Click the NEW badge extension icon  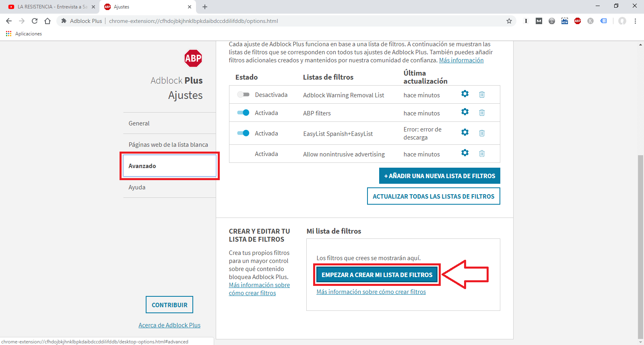(565, 21)
